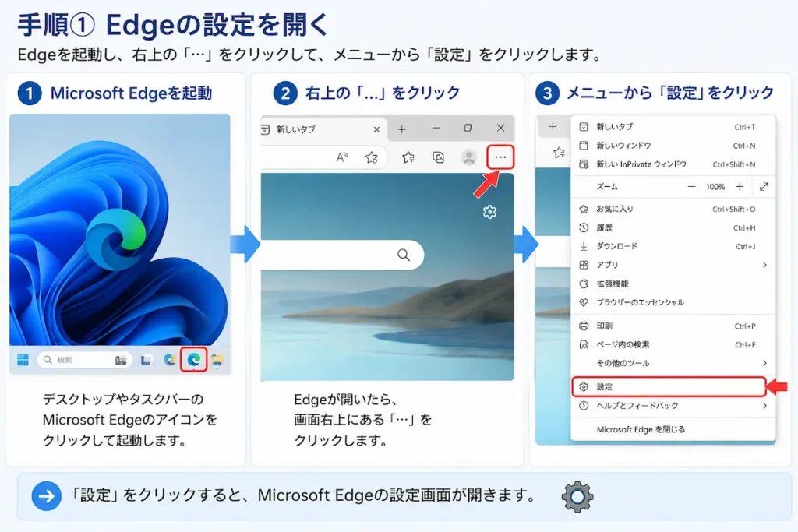Close the 新しいタブ tab
The width and height of the screenshot is (798, 532).
376,129
